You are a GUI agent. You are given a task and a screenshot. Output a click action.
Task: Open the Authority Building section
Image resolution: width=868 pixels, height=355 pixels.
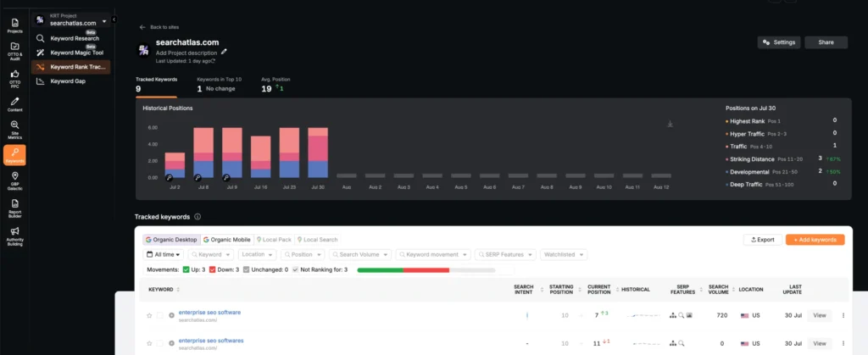14,234
